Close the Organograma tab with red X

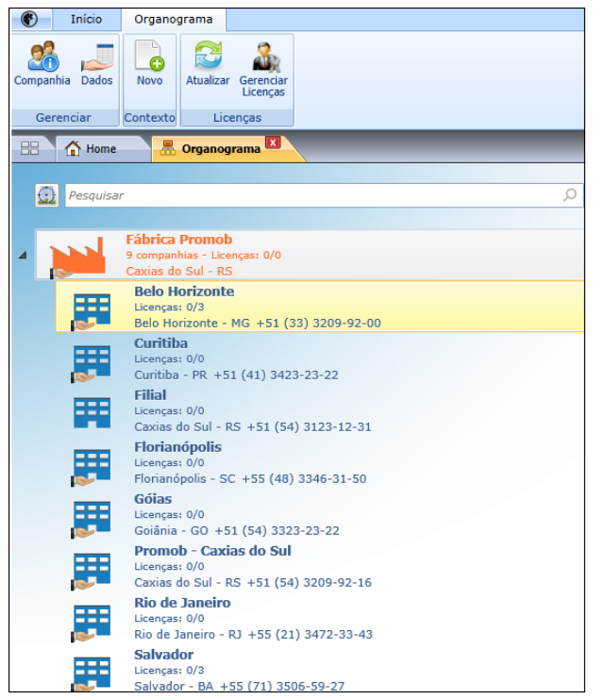(x=273, y=142)
